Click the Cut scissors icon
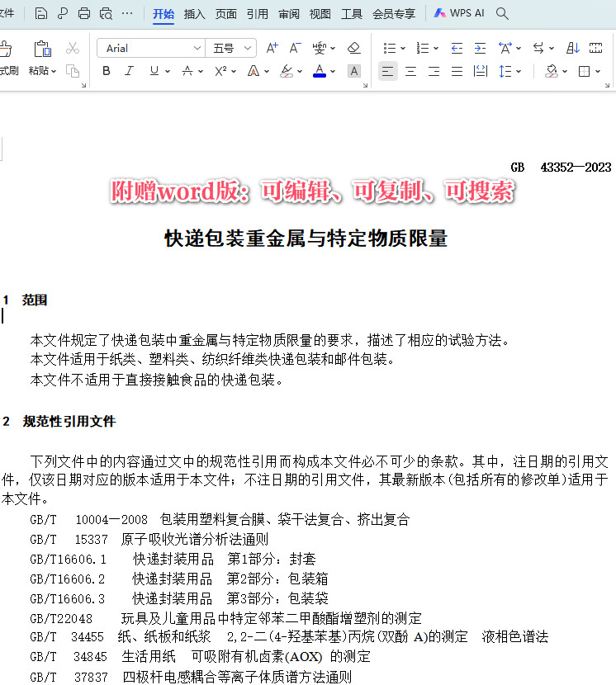 coord(73,48)
